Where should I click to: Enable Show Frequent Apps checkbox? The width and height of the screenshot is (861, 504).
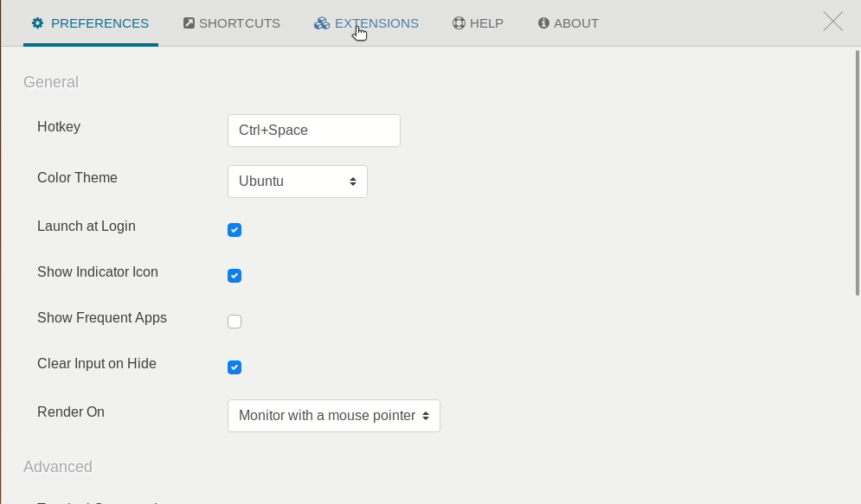[x=235, y=322]
